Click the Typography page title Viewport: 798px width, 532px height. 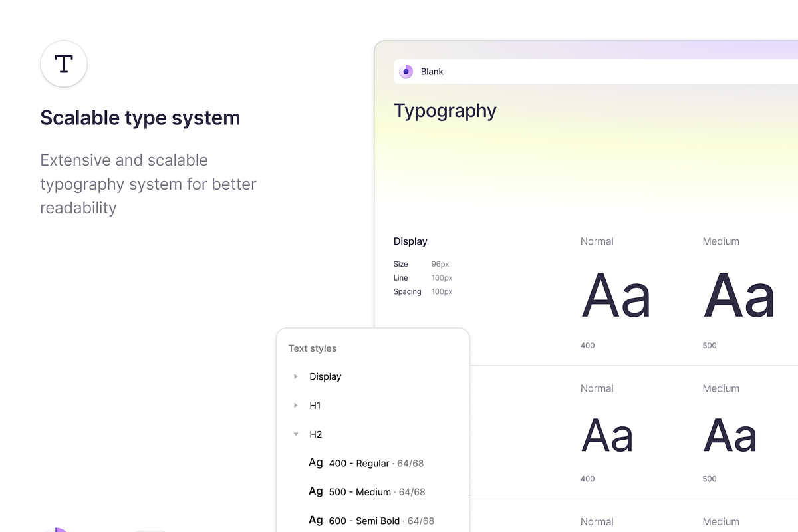[x=445, y=111]
